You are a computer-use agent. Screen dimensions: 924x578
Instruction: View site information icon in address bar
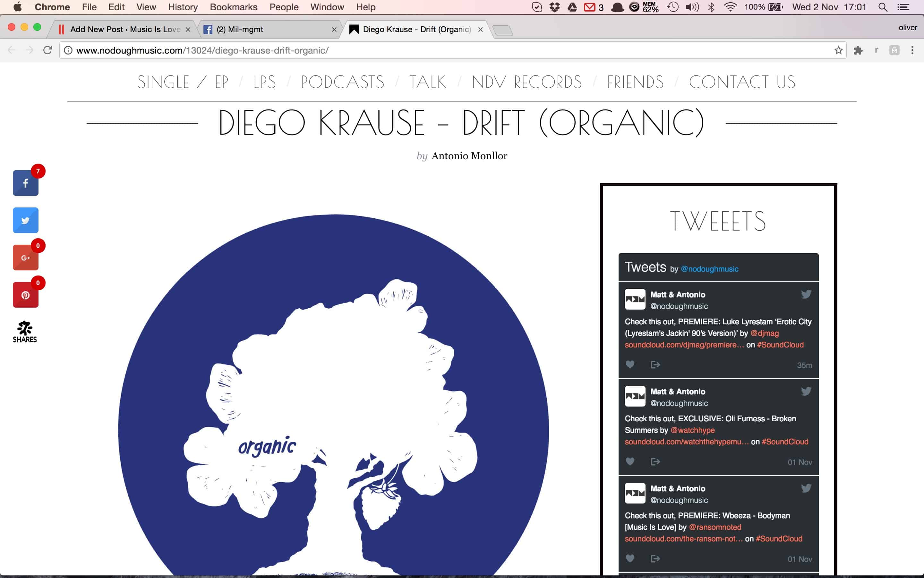click(68, 50)
